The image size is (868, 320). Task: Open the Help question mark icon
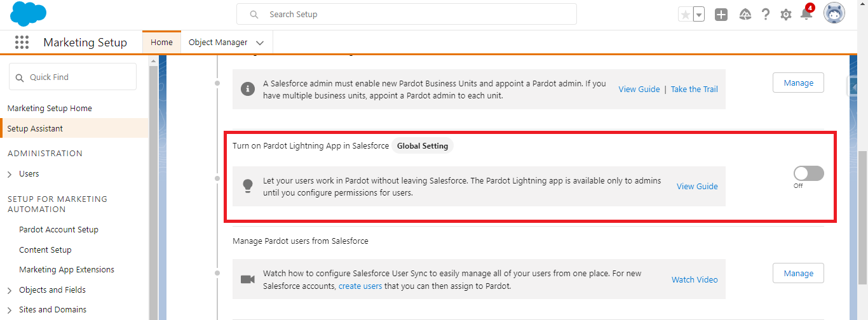(x=766, y=15)
